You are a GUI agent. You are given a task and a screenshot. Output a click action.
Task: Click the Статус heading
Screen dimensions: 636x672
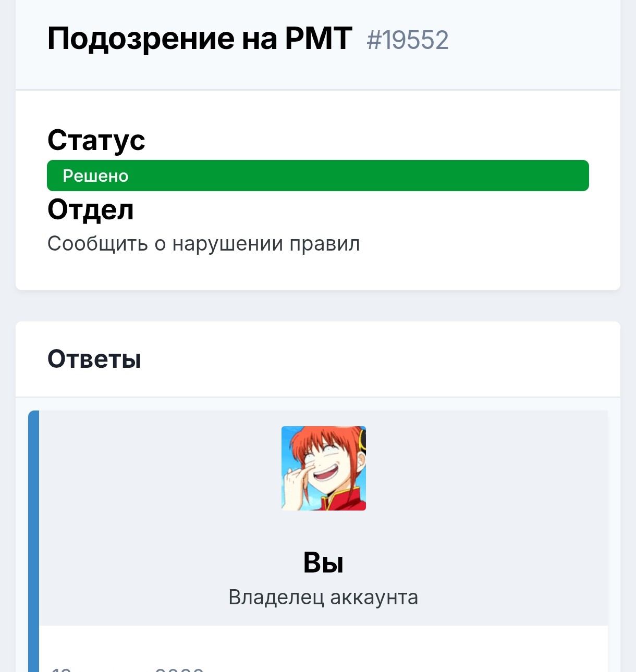[96, 140]
